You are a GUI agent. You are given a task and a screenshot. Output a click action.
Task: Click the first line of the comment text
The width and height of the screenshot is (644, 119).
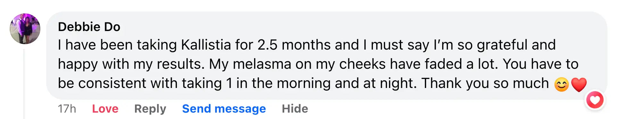click(x=307, y=45)
